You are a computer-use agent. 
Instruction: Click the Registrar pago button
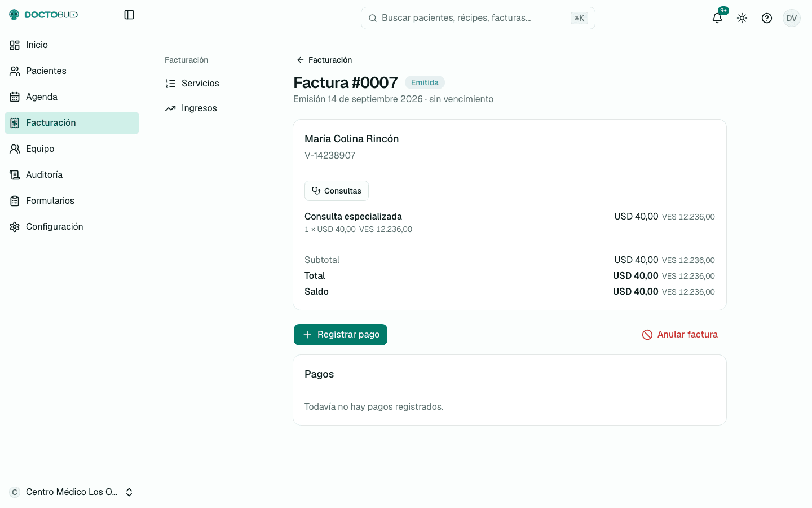pyautogui.click(x=341, y=335)
